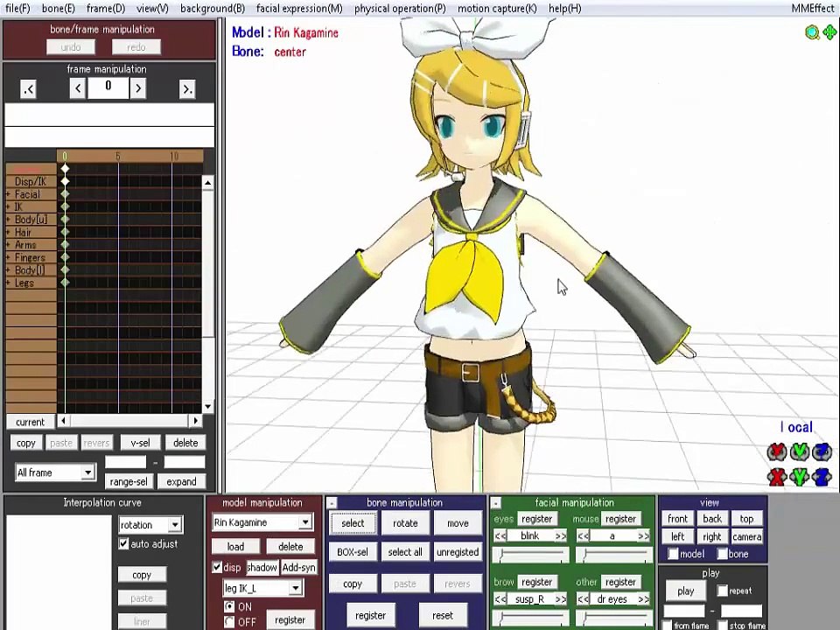Toggle the repeat playback checkbox
840x630 pixels.
click(722, 591)
